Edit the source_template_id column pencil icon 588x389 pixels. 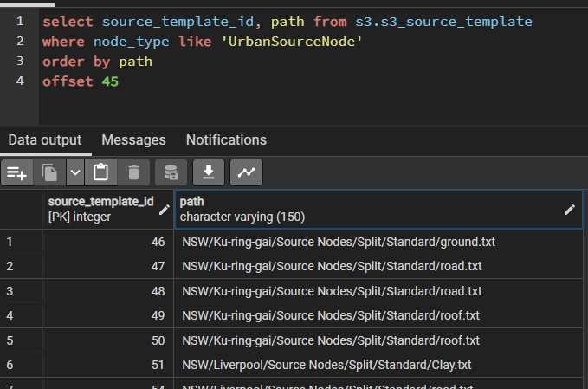point(165,209)
